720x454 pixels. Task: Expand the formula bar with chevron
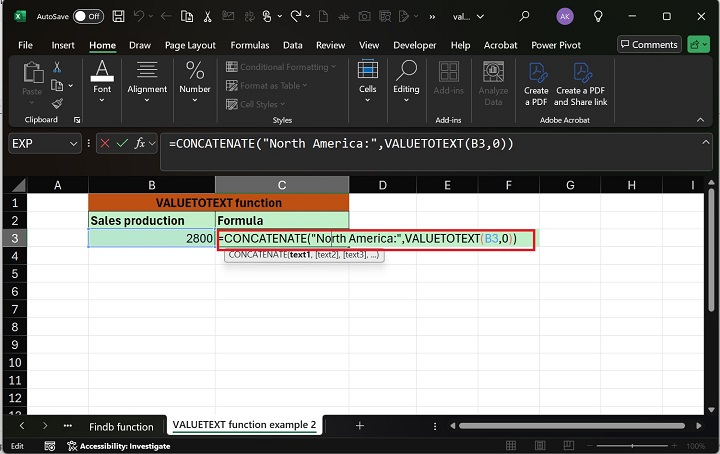click(x=704, y=143)
